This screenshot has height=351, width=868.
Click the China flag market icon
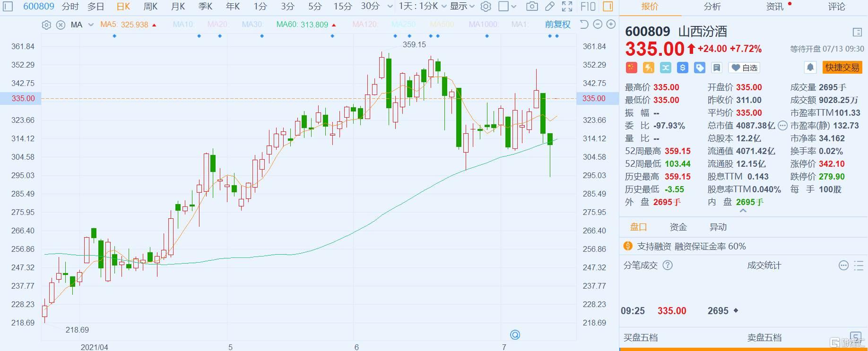pyautogui.click(x=631, y=68)
